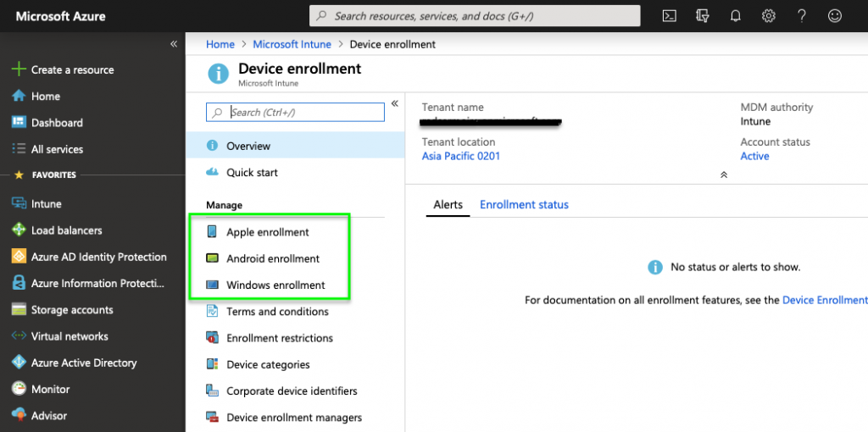Click the Asia Pacific 0201 link

pyautogui.click(x=460, y=156)
